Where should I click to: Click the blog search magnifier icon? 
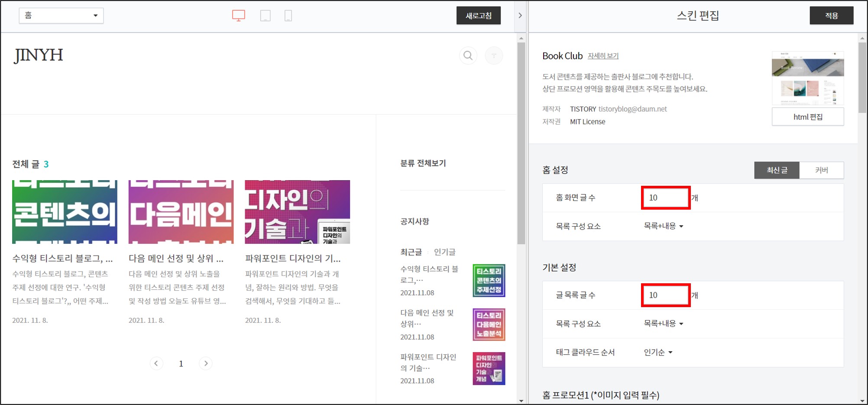pos(468,55)
